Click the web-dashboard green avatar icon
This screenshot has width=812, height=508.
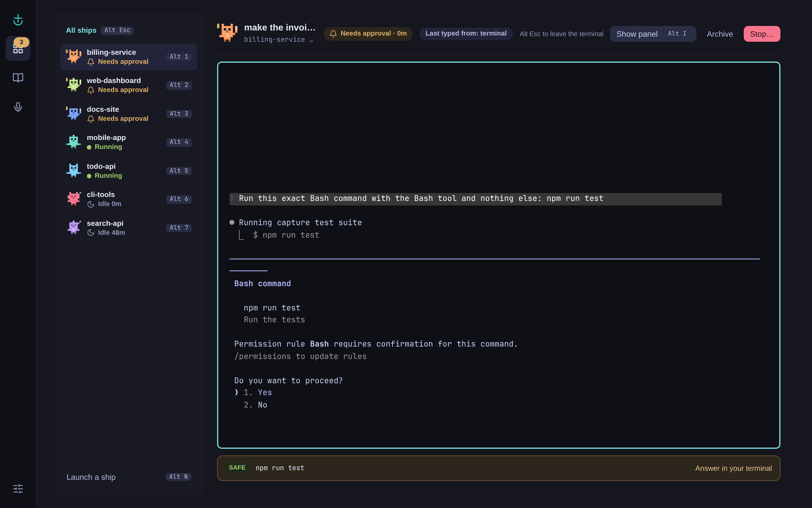click(x=74, y=85)
